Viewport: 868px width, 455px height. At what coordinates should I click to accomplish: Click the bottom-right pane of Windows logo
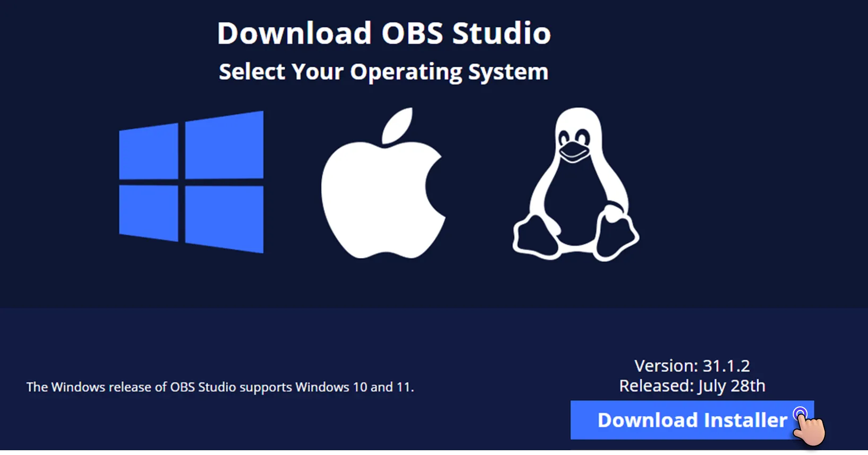[224, 219]
